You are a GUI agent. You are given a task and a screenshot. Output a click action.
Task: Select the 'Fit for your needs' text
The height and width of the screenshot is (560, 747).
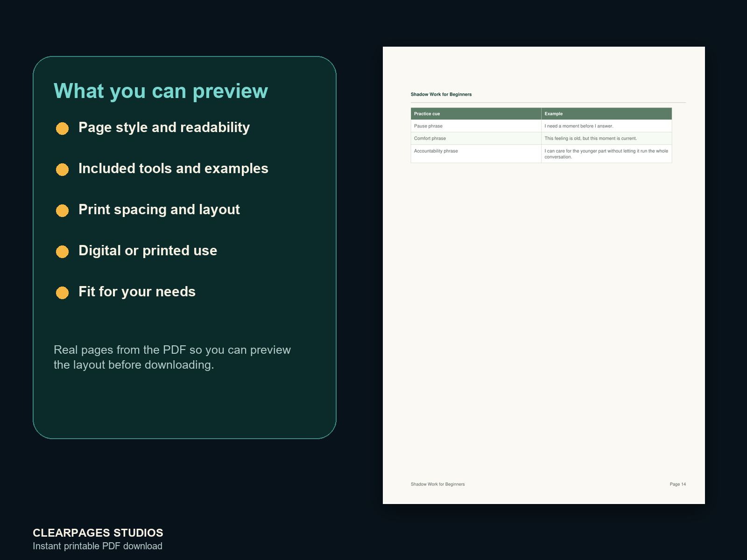(137, 292)
